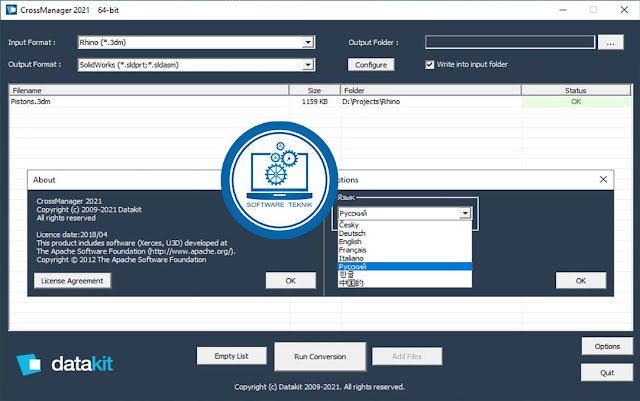Click the Output Folder text field

click(x=510, y=42)
